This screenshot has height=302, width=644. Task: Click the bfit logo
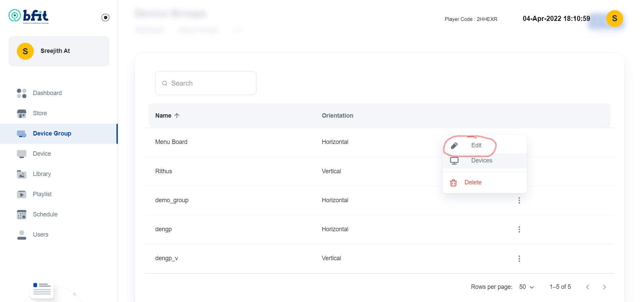coord(29,16)
